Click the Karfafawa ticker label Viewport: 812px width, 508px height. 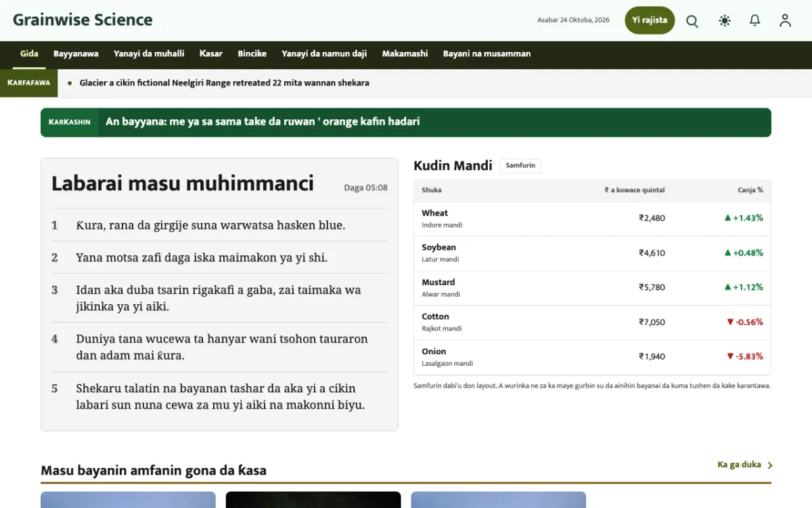28,83
